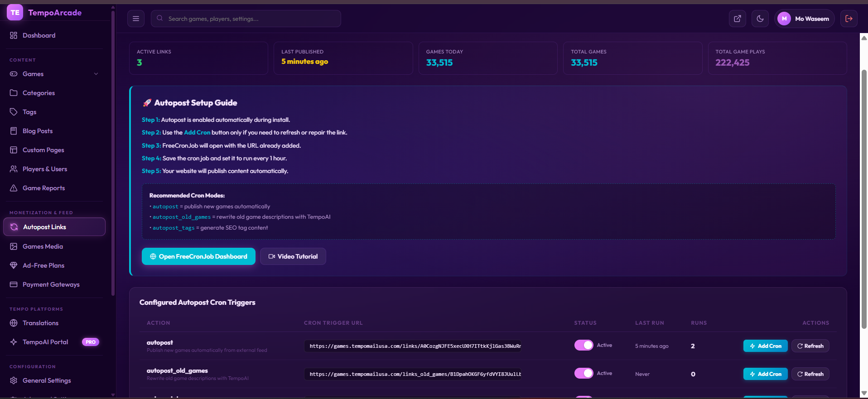Click Open FreeCronJob Dashboard button
868x399 pixels.
tap(198, 256)
